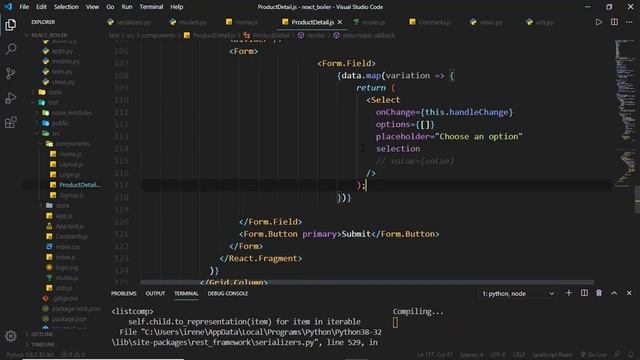Show the Output panel tab

tap(155, 293)
